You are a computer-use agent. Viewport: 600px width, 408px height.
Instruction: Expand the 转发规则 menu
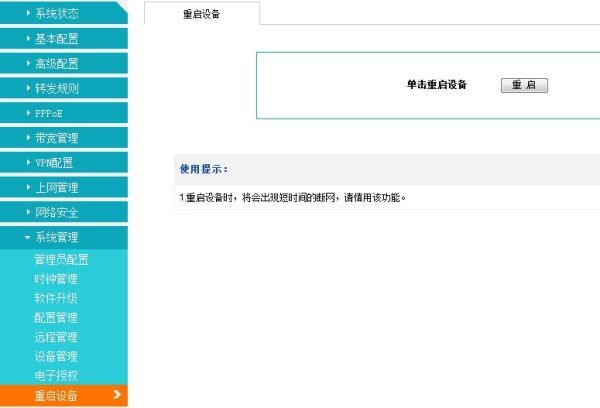point(64,88)
